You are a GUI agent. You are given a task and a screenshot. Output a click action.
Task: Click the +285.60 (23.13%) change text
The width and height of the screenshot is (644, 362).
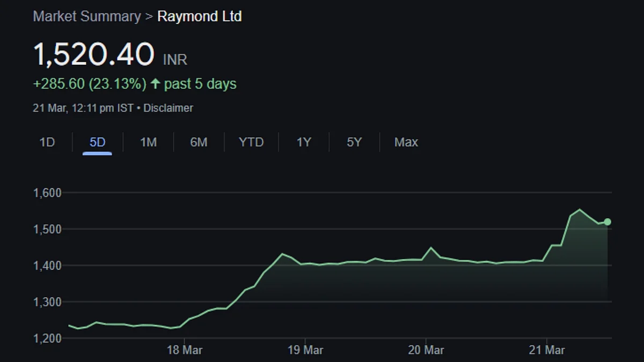(90, 84)
